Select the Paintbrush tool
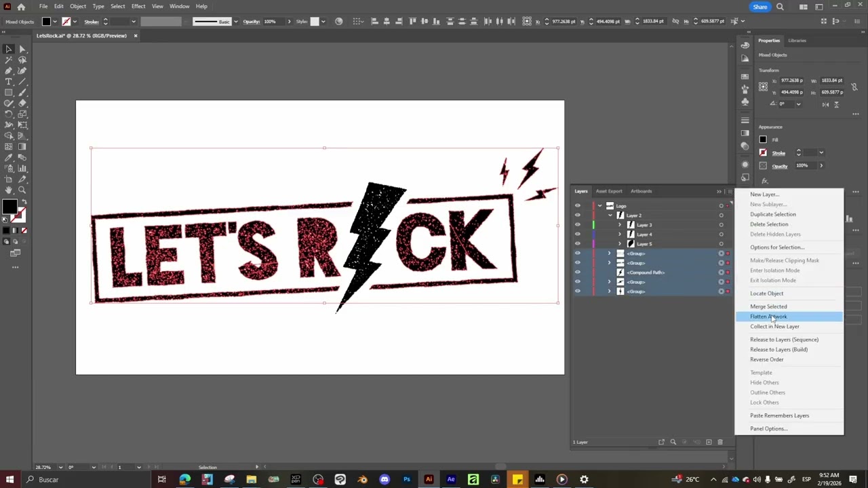Image resolution: width=868 pixels, height=488 pixels. [22, 92]
